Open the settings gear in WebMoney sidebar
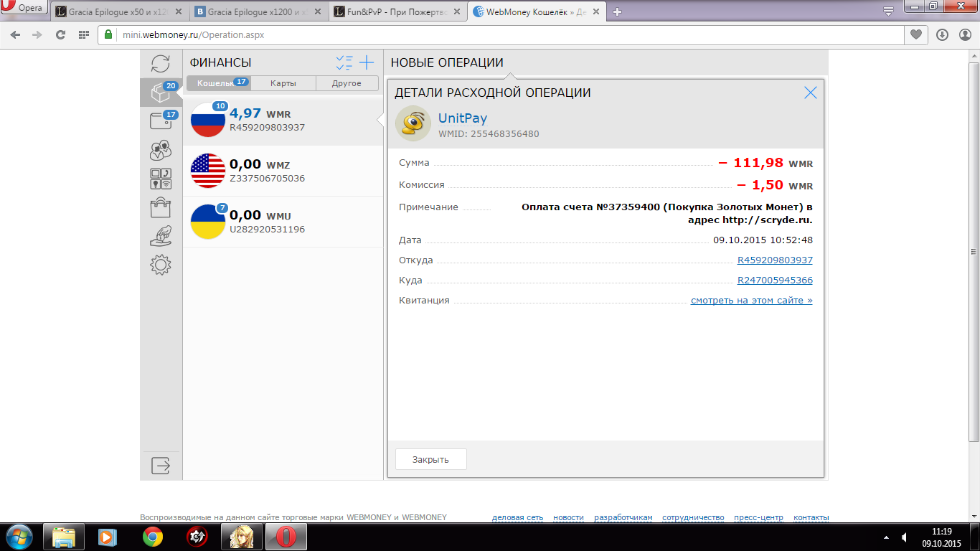The image size is (980, 551). point(161,265)
